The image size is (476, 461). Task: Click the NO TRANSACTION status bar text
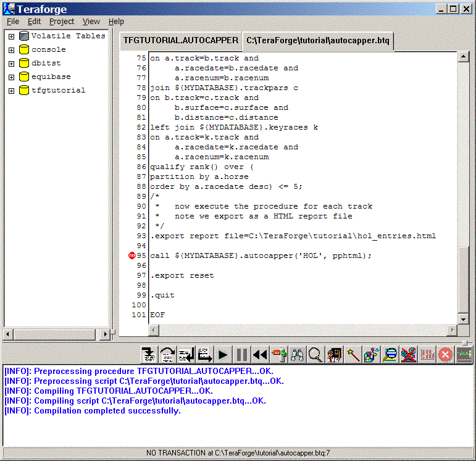[x=238, y=453]
